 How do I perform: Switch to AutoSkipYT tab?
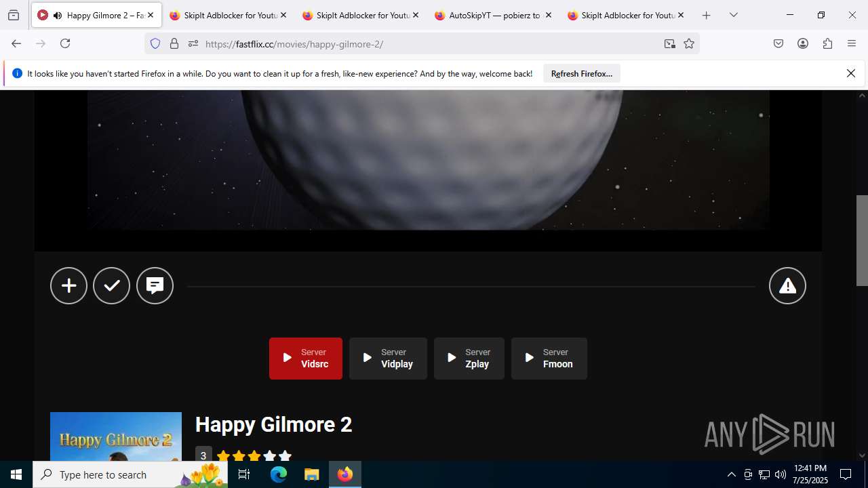[x=494, y=15]
